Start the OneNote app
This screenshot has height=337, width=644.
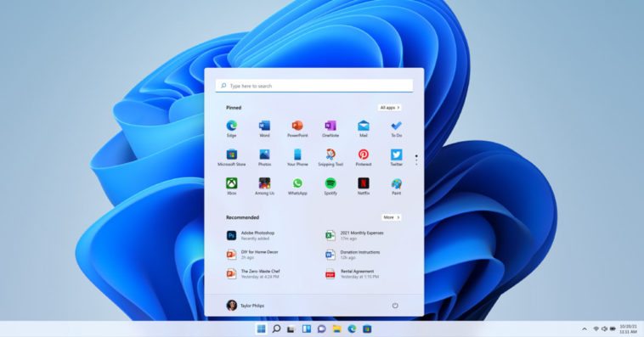(330, 128)
